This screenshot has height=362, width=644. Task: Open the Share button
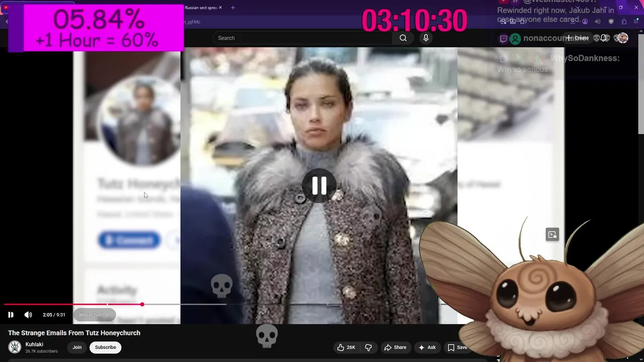395,347
